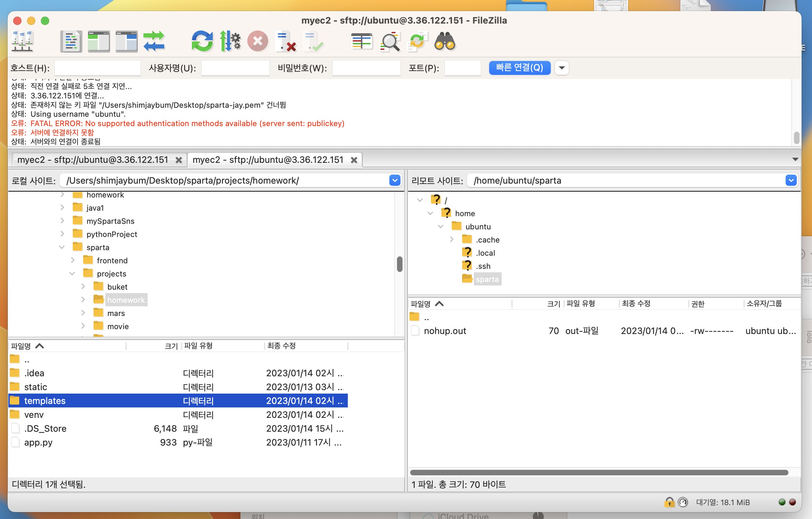Screen dimensions: 812x519
Task: Sort local files by filename column
Action: click(x=68, y=346)
